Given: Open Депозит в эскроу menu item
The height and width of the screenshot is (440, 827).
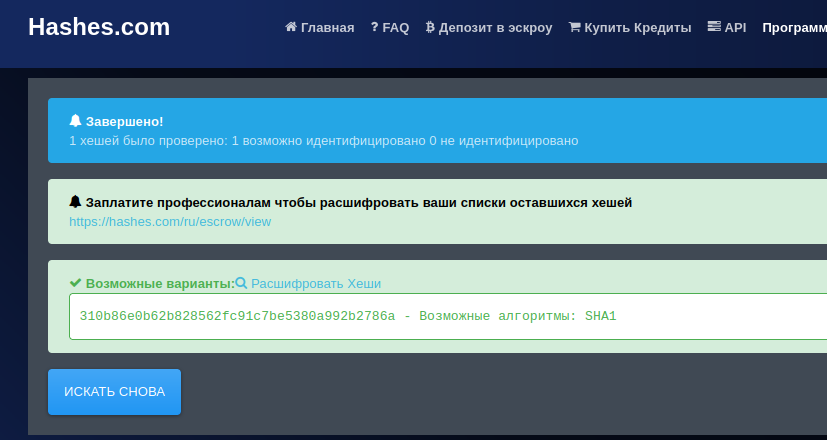Looking at the screenshot, I should tap(489, 27).
